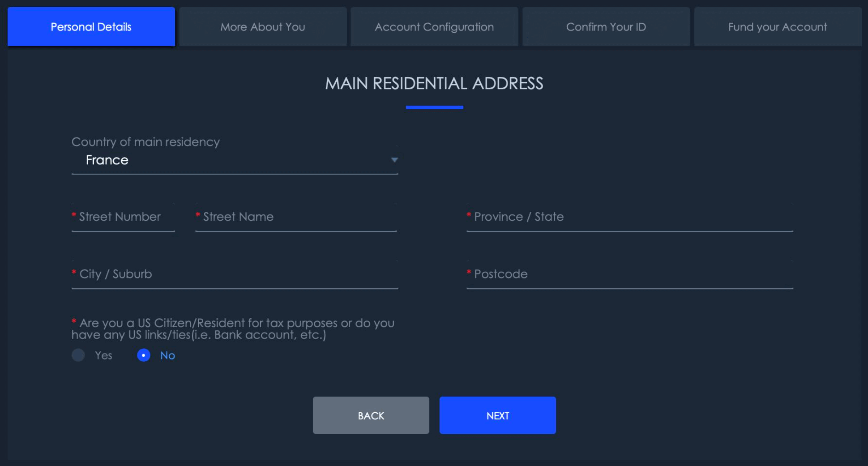This screenshot has height=466, width=868.
Task: Open the Fund your Account tab
Action: pyautogui.click(x=777, y=26)
